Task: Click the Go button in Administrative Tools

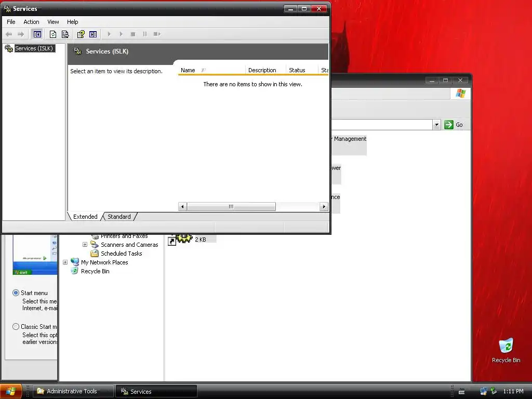Action: [454, 125]
